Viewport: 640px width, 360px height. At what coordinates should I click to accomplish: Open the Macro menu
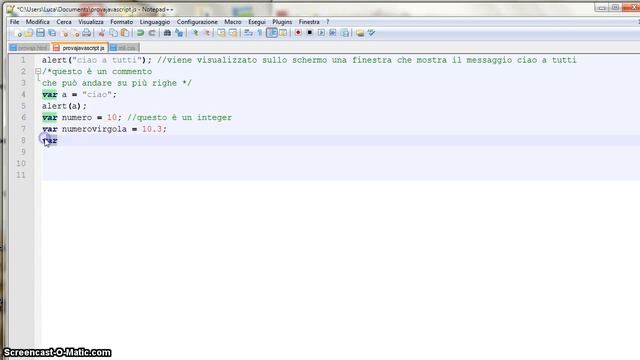(x=233, y=22)
